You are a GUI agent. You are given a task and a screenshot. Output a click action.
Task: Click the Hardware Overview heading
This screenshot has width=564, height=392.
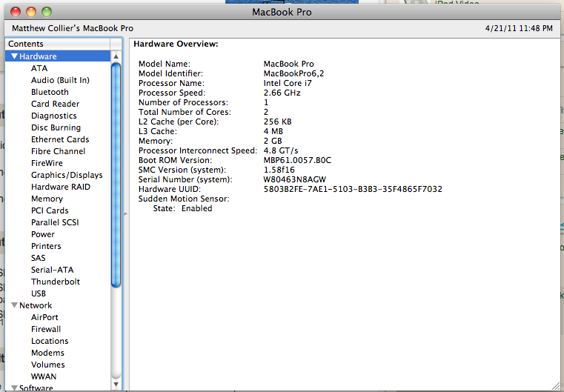pyautogui.click(x=176, y=44)
